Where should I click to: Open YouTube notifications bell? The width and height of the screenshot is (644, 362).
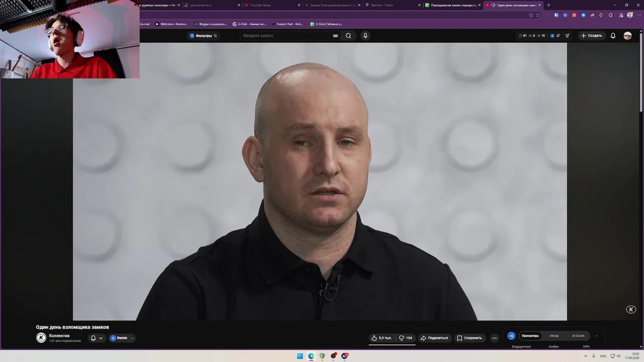click(x=613, y=36)
